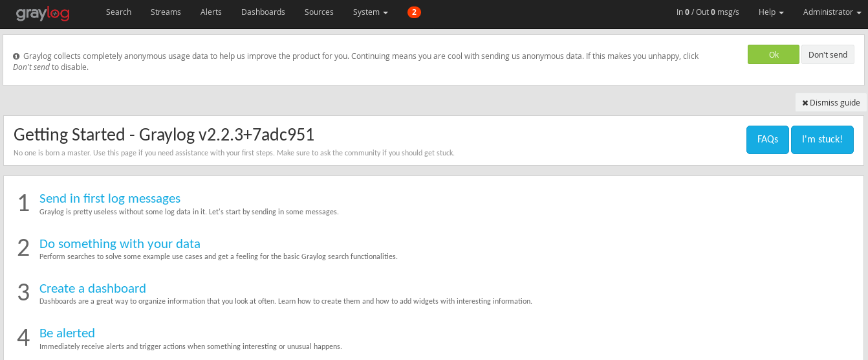Open the Be alerted step

(67, 333)
